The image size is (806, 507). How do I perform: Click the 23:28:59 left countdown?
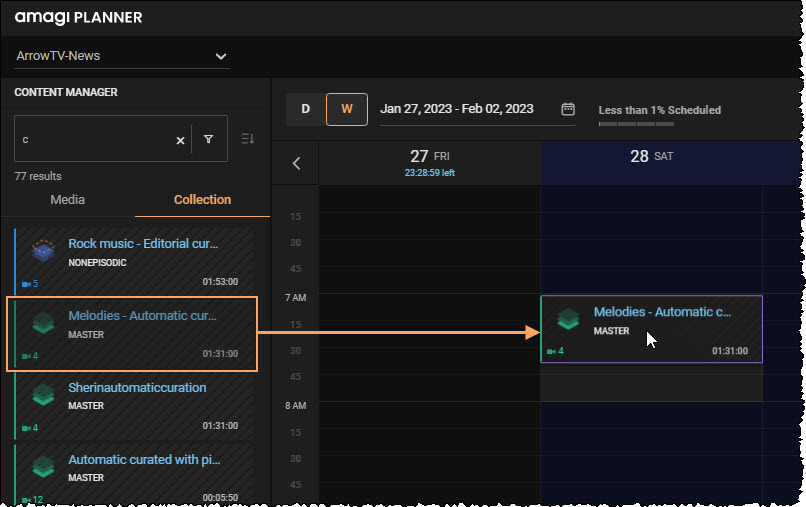click(430, 173)
